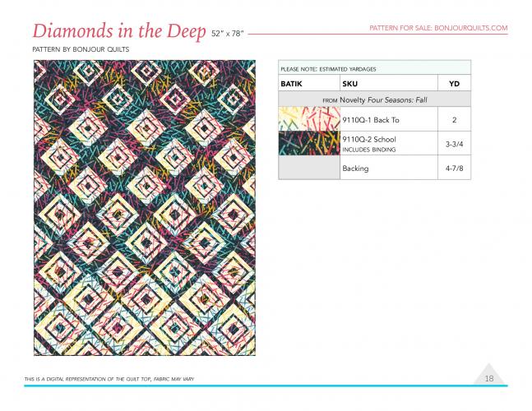Select the '9110Q-2 School' cell

pyautogui.click(x=389, y=144)
